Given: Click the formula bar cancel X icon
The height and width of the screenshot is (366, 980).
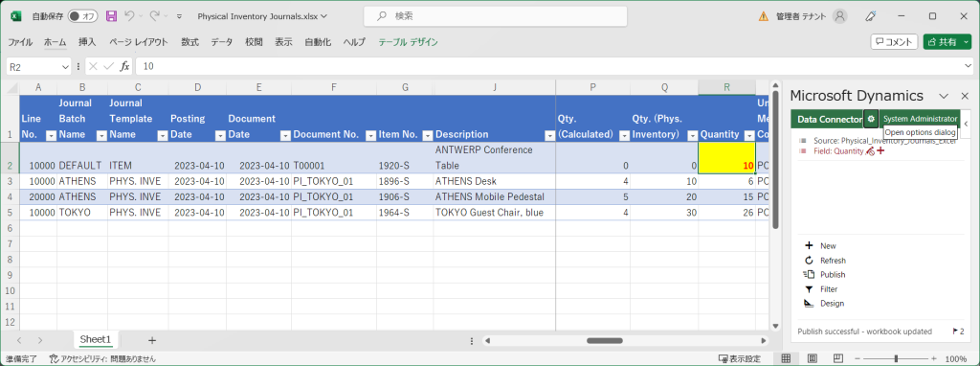Looking at the screenshot, I should point(93,66).
